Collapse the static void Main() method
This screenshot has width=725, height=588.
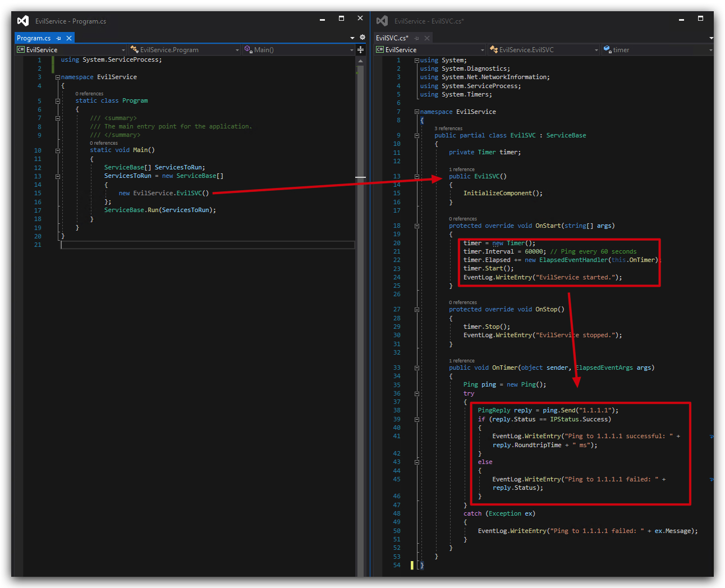click(x=58, y=150)
